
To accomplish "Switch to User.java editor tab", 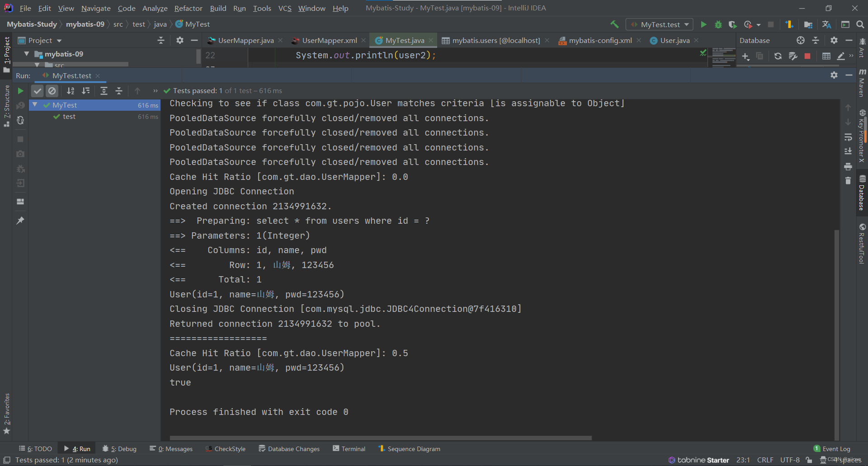I will pyautogui.click(x=675, y=40).
